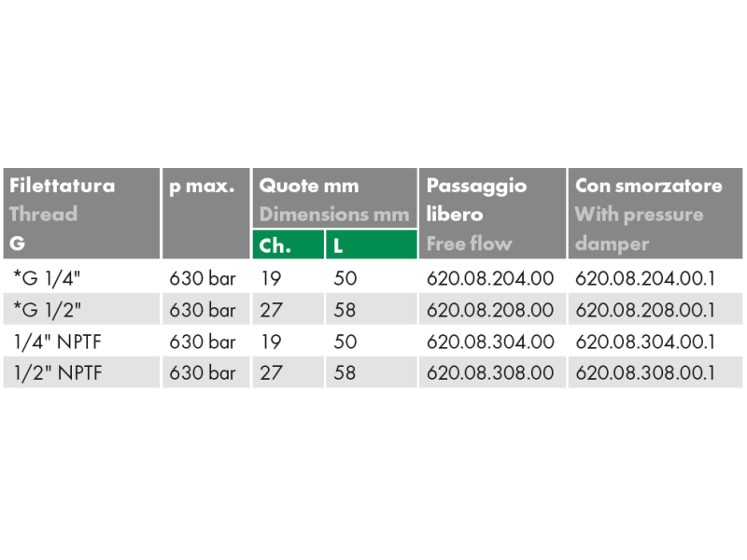Click damper part number 620.08.308.00.1

645,373
